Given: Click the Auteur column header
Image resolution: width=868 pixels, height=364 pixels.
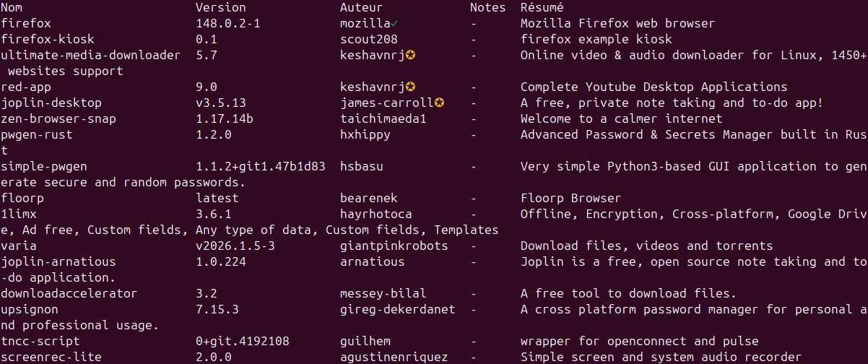Looking at the screenshot, I should click(361, 7).
